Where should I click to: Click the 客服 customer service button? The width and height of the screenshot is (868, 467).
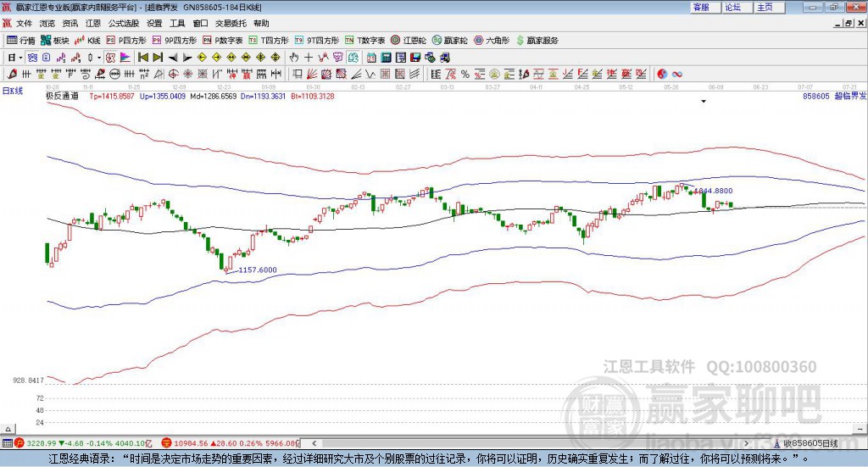(704, 7)
